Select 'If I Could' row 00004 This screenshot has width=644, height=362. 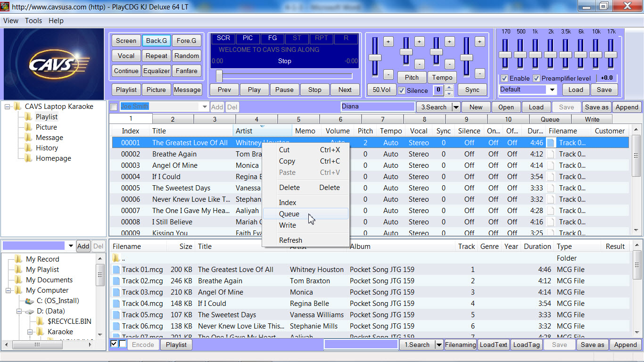(x=370, y=177)
